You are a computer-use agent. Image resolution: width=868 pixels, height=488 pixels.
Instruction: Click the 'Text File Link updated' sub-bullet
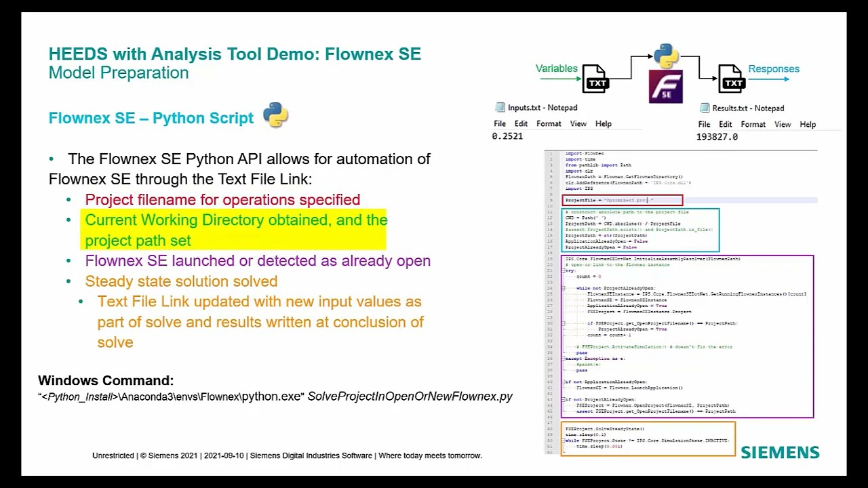coord(260,322)
